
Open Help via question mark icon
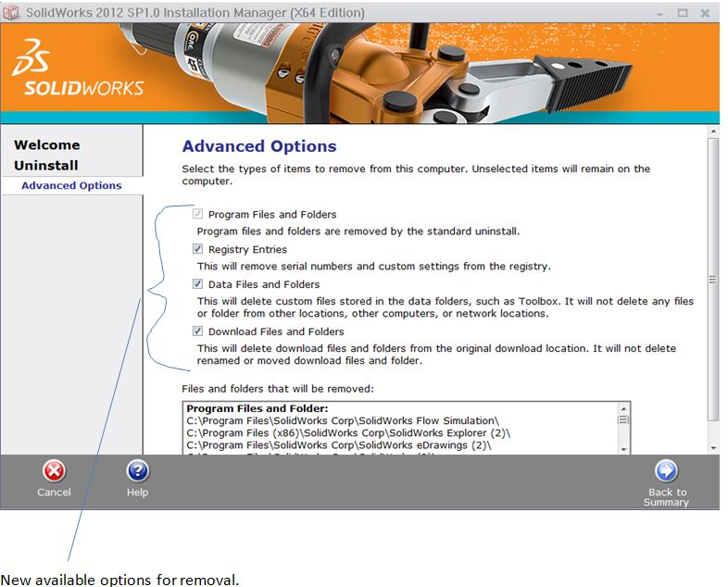point(137,471)
